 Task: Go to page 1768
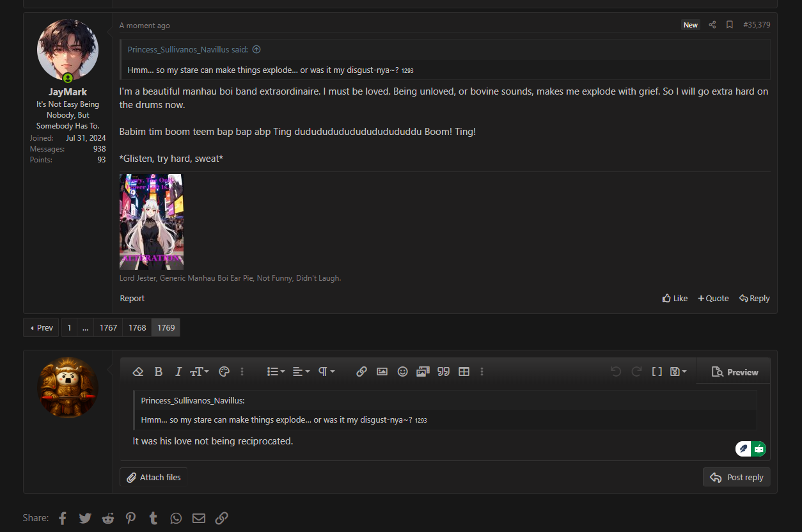pyautogui.click(x=137, y=327)
